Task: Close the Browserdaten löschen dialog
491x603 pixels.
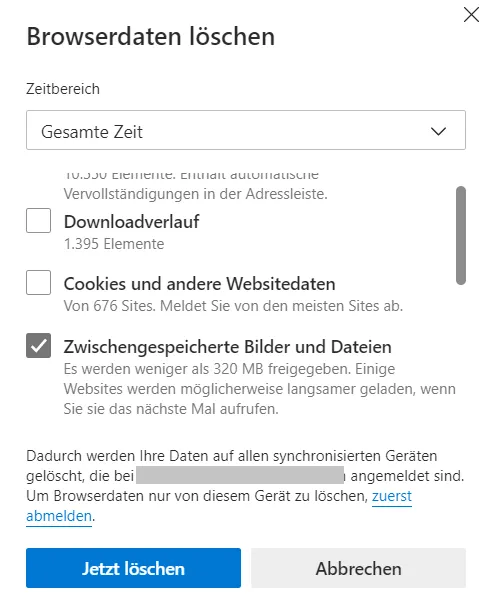Action: (x=471, y=15)
